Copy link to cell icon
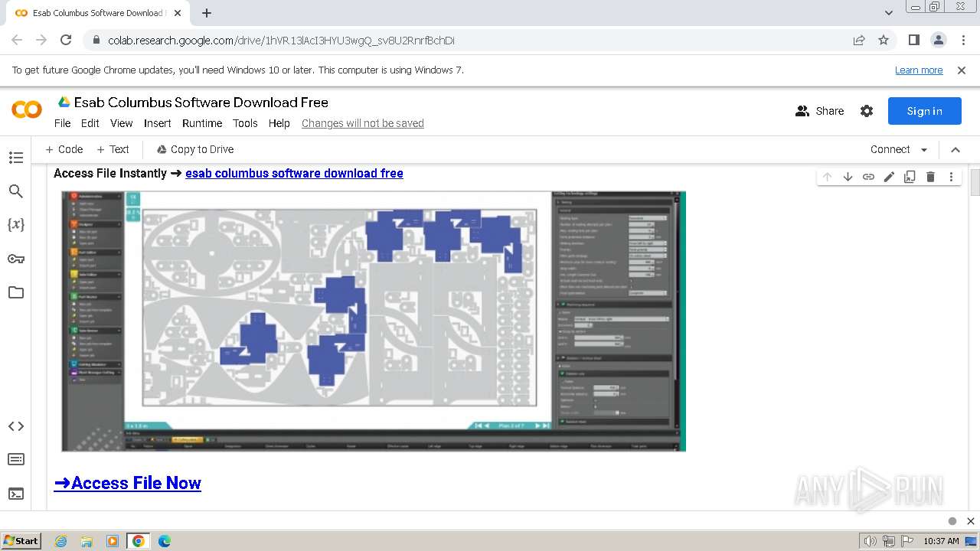 868,177
